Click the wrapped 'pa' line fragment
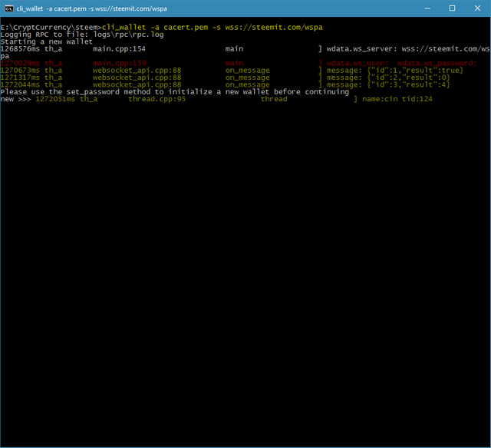Screen dimensions: 491x448 5,56
